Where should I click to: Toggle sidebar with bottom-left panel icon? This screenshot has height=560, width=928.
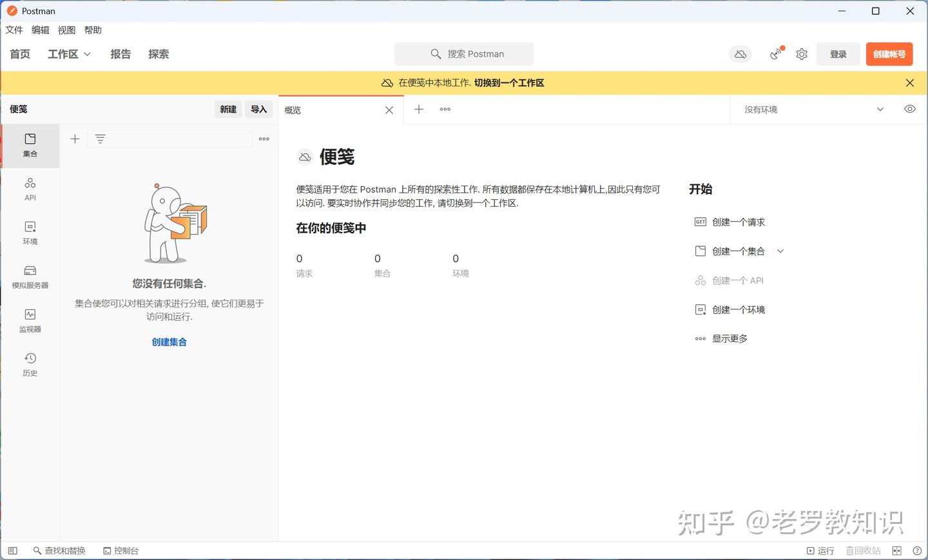pos(13,550)
